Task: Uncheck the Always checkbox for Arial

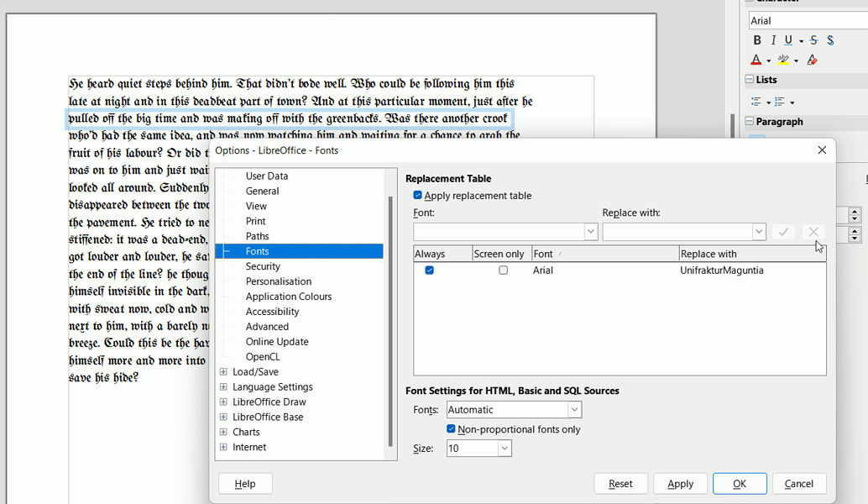Action: pyautogui.click(x=430, y=270)
